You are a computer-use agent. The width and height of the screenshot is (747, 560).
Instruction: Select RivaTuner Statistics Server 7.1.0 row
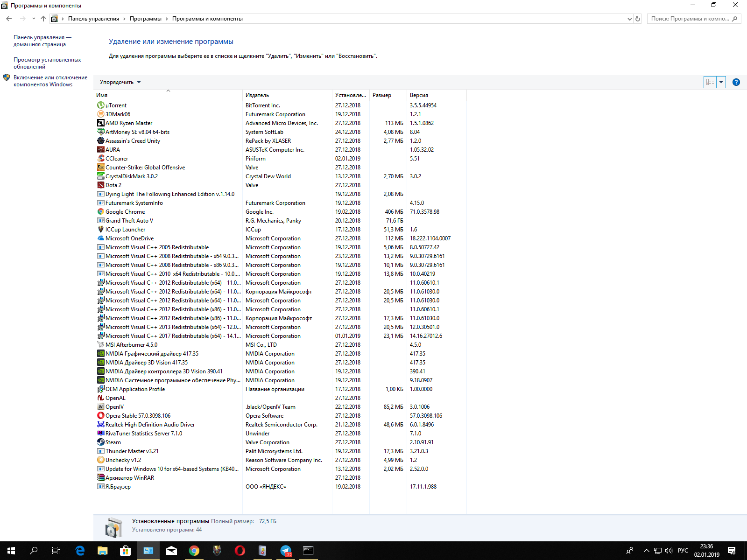pyautogui.click(x=281, y=434)
